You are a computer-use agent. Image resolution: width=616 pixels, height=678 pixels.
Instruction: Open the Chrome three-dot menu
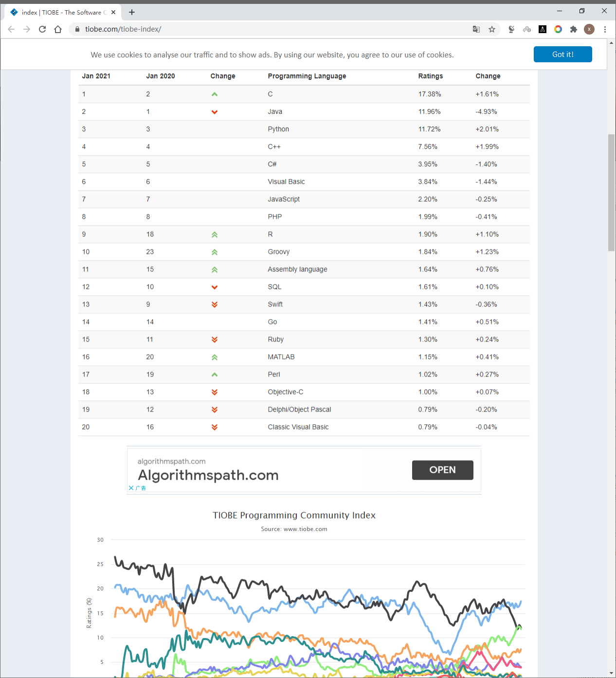(605, 29)
